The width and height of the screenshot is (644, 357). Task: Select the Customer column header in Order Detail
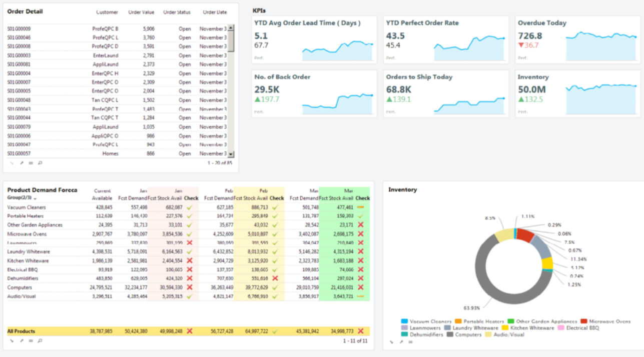[107, 12]
